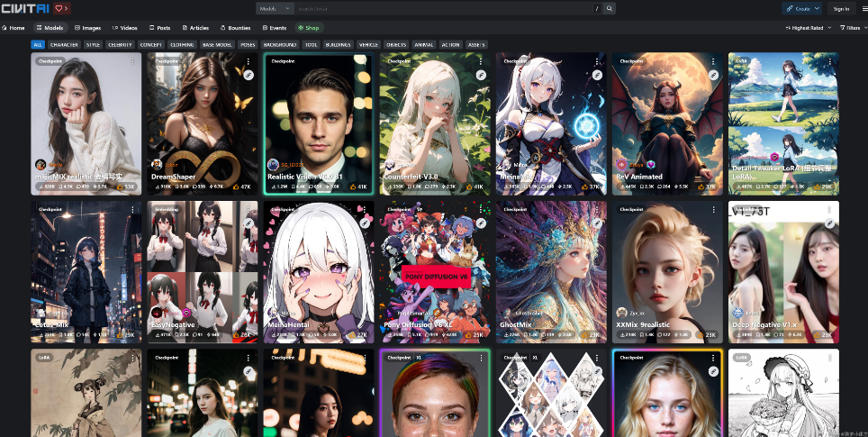The width and height of the screenshot is (868, 437).
Task: Open the Filters dropdown
Action: point(853,28)
